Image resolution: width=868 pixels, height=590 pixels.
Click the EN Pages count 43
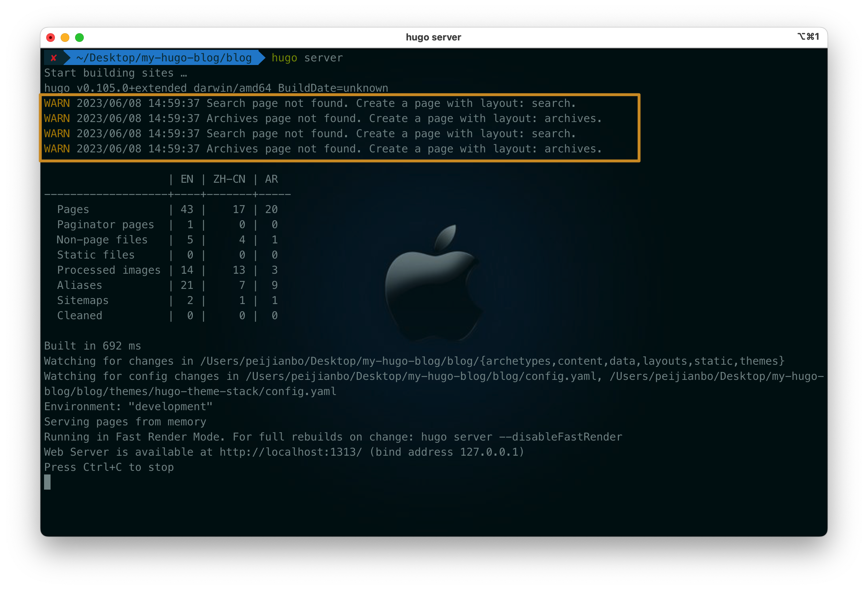click(x=187, y=209)
